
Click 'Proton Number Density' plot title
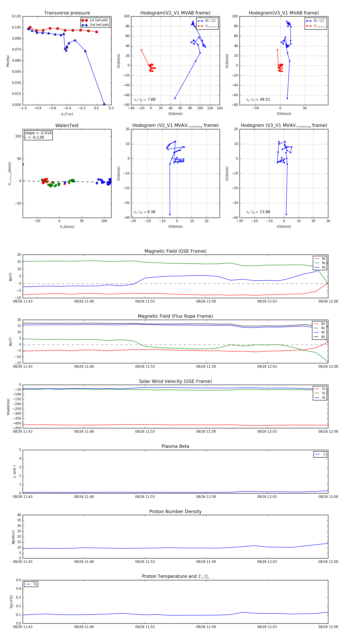pos(175,511)
